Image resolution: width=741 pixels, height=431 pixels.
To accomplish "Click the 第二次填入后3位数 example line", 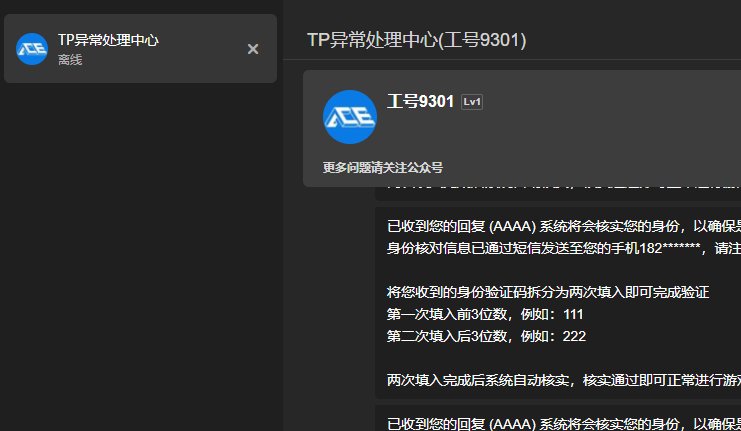I will [486, 336].
